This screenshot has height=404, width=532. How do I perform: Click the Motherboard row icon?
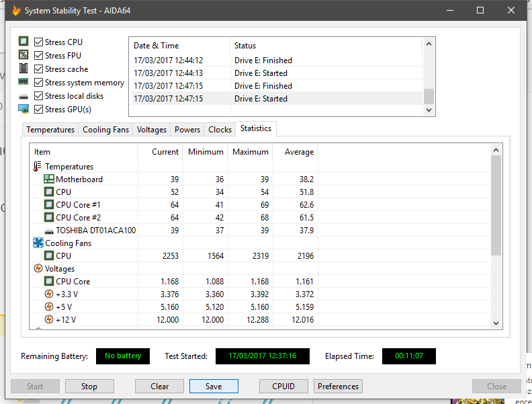pyautogui.click(x=49, y=179)
